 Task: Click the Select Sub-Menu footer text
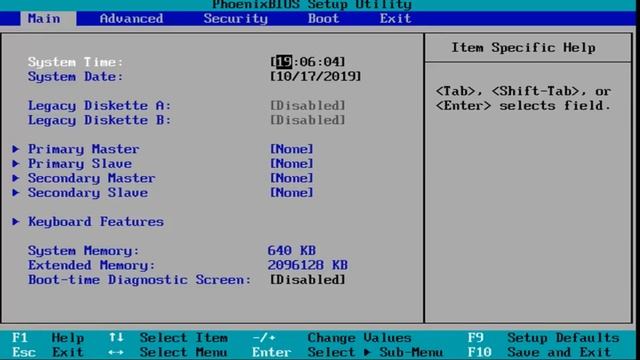point(375,352)
